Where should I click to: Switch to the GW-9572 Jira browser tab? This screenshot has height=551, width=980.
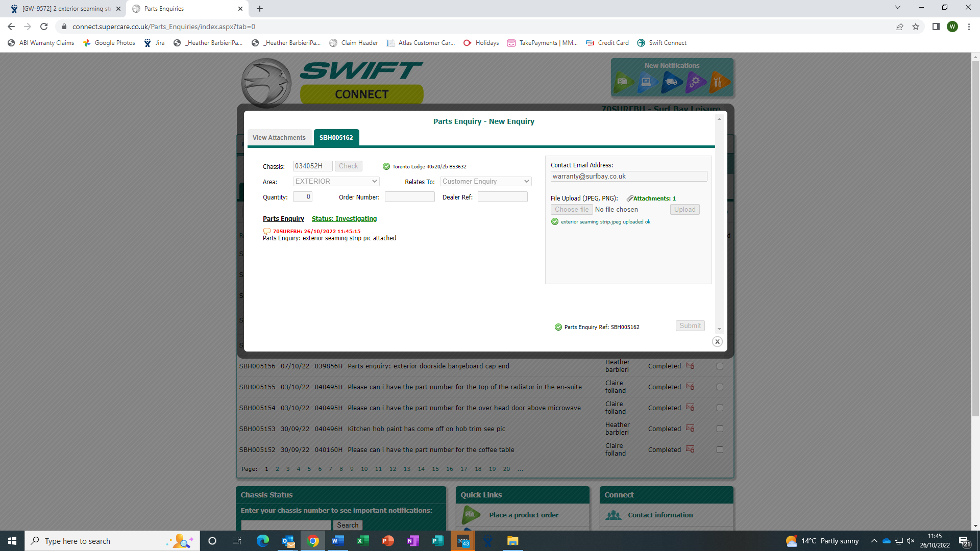tap(66, 9)
